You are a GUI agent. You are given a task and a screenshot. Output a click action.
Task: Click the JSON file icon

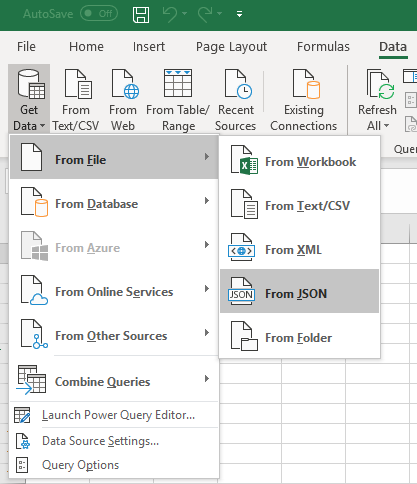point(241,291)
